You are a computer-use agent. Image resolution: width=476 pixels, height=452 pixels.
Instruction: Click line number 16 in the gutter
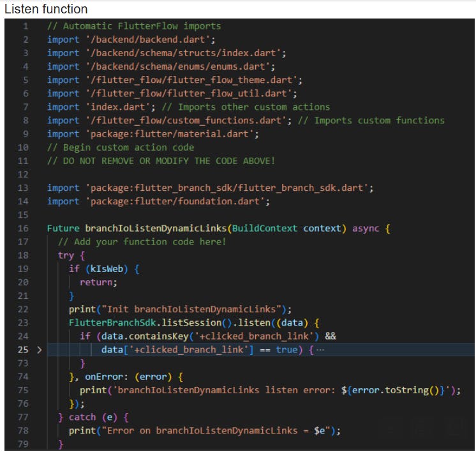click(23, 228)
